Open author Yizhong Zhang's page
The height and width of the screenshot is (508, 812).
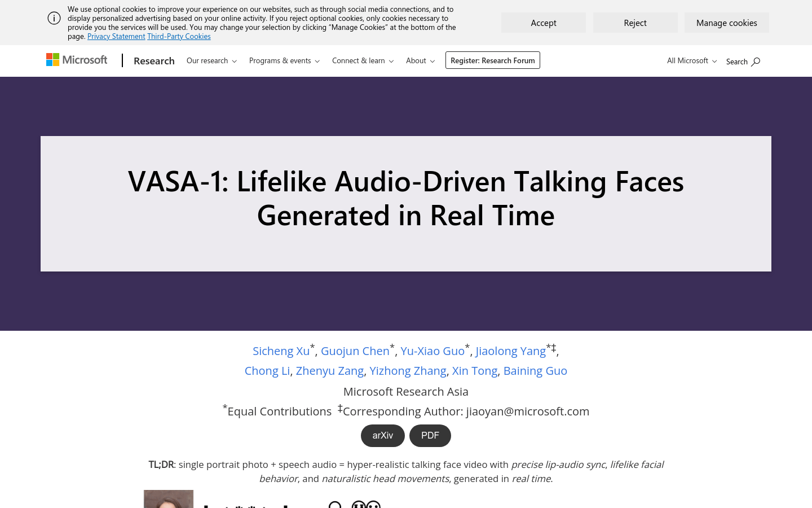coord(408,371)
